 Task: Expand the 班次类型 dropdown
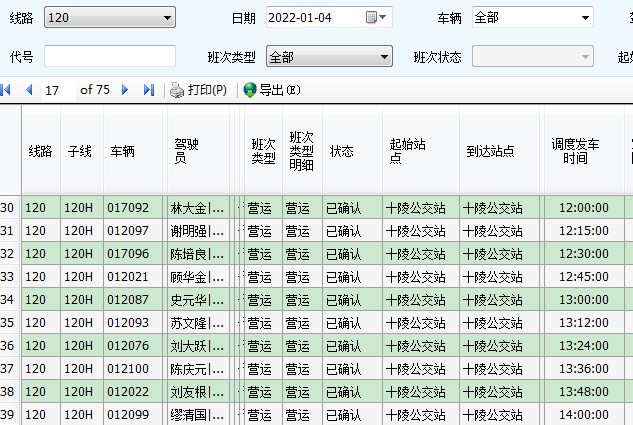(384, 57)
